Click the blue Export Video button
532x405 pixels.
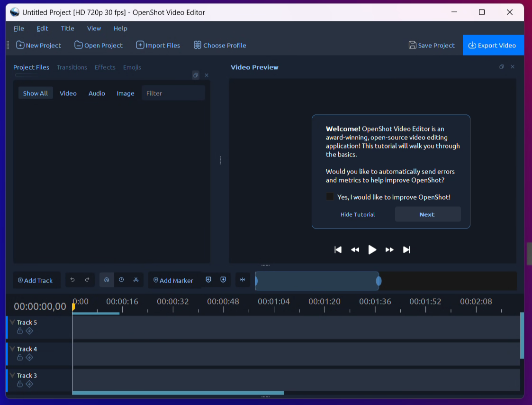(493, 45)
